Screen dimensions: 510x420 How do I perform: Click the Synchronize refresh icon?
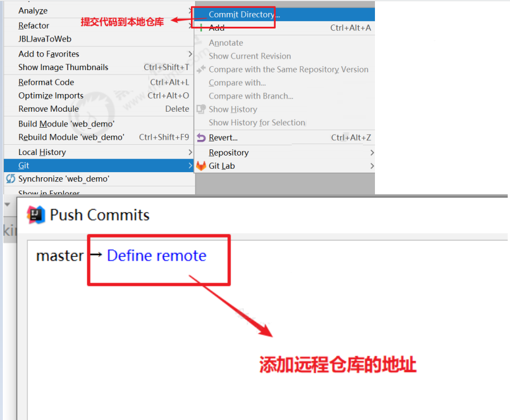point(11,178)
